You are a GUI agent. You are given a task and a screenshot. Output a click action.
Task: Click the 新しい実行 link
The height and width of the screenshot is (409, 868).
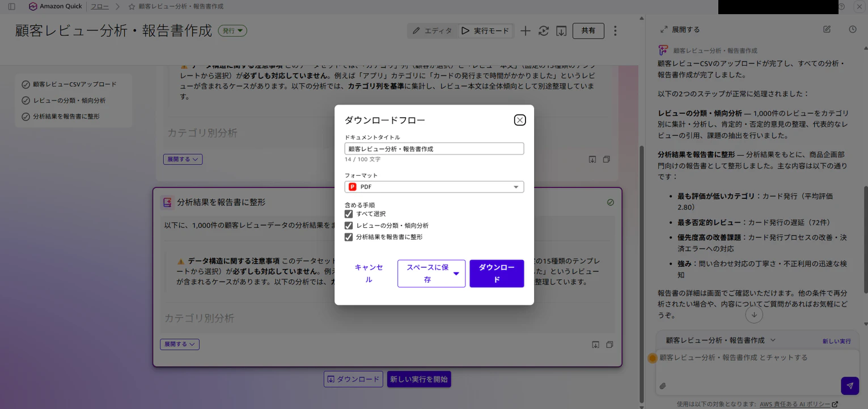pyautogui.click(x=837, y=341)
